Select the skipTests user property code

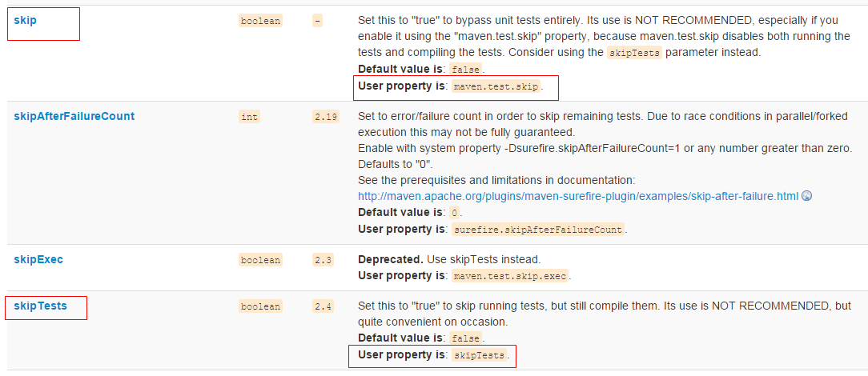coord(479,355)
